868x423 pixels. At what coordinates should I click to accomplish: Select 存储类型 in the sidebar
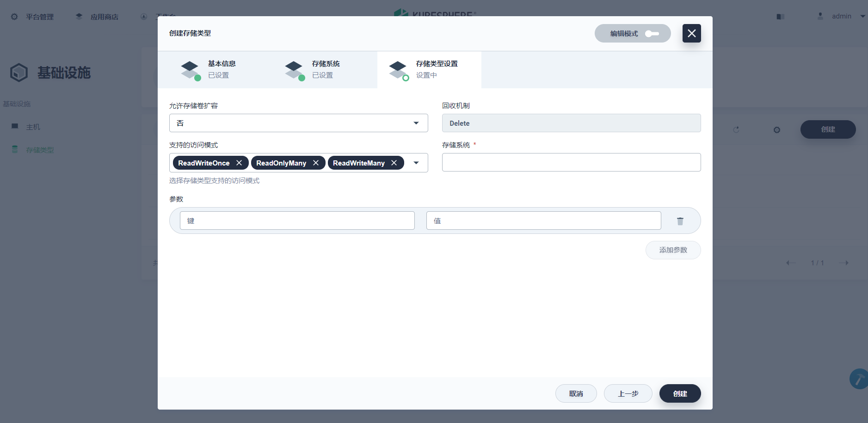point(40,150)
